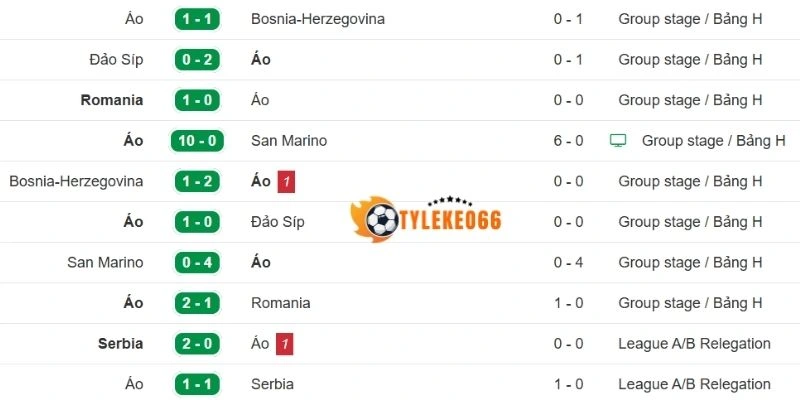Click red card icon in Bosnia-Herzegovina 1-2 match
800x400 pixels.
[x=286, y=182]
